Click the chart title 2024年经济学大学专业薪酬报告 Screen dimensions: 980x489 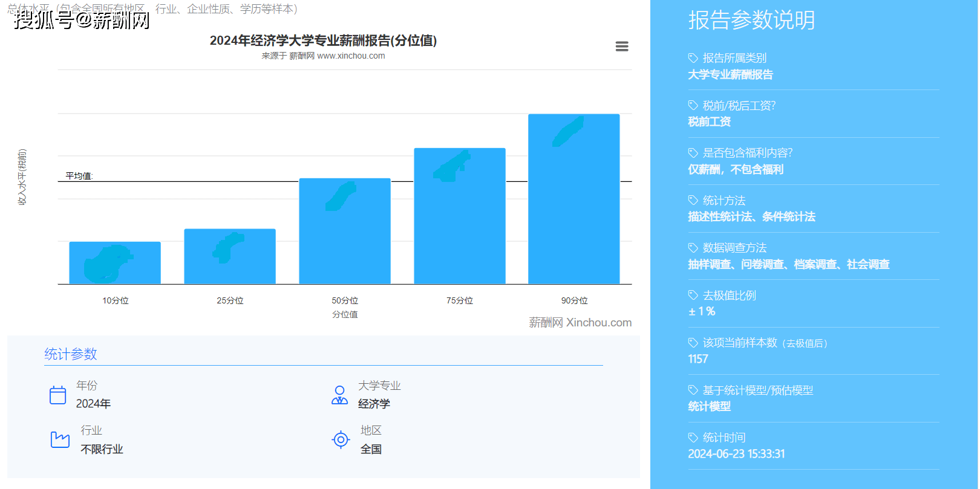(x=323, y=40)
